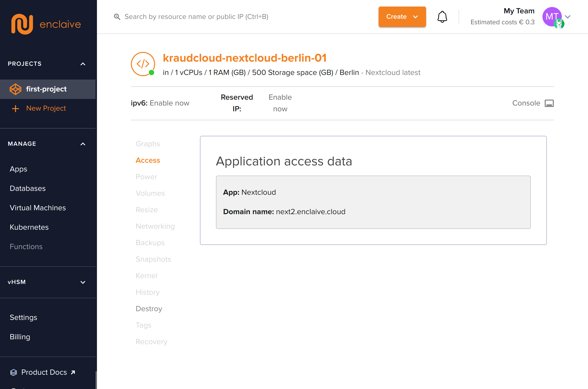Viewport: 588px width, 389px height.
Task: Collapse the Manage section chevron
Action: (x=83, y=144)
